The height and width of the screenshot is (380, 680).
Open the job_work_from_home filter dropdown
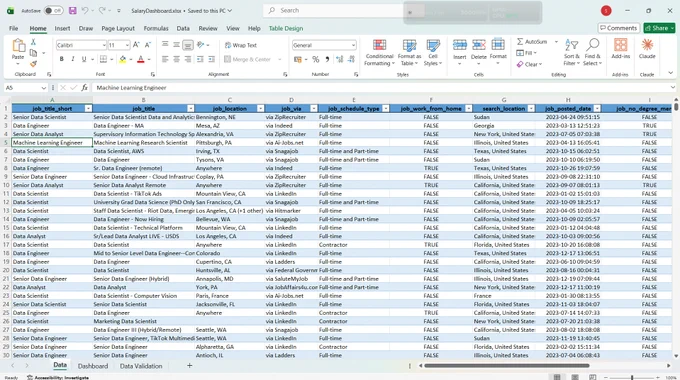468,108
